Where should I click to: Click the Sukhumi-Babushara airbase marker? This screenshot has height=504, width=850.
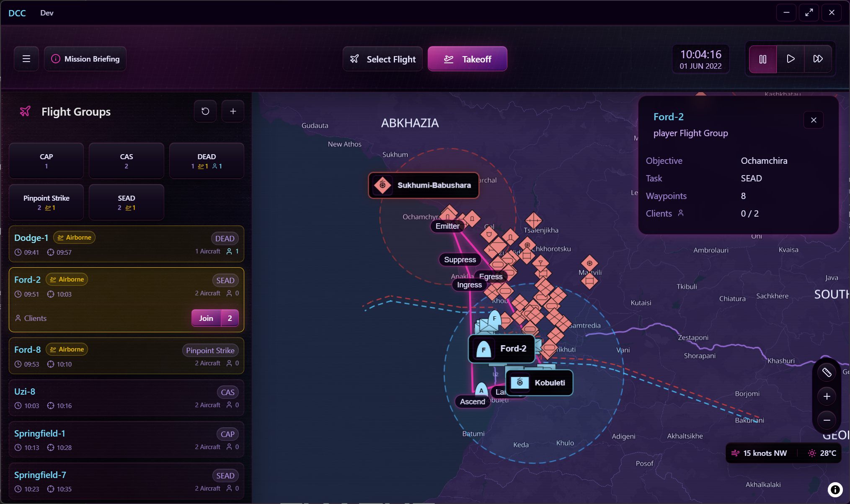click(424, 185)
